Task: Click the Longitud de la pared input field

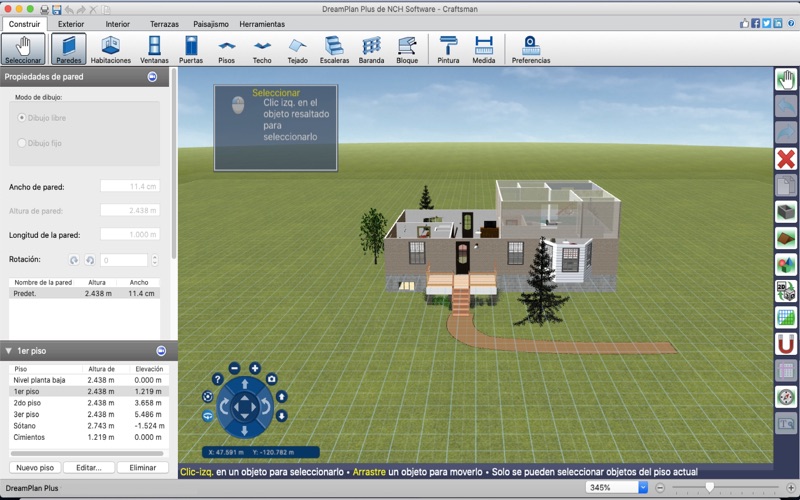Action: tap(130, 234)
